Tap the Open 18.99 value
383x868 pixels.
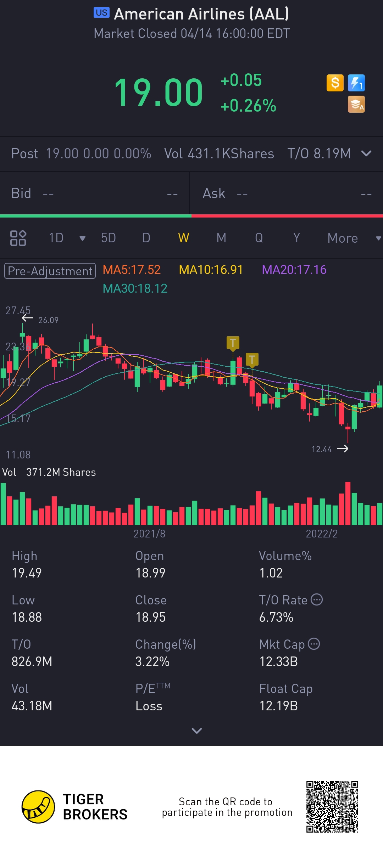[x=150, y=573]
